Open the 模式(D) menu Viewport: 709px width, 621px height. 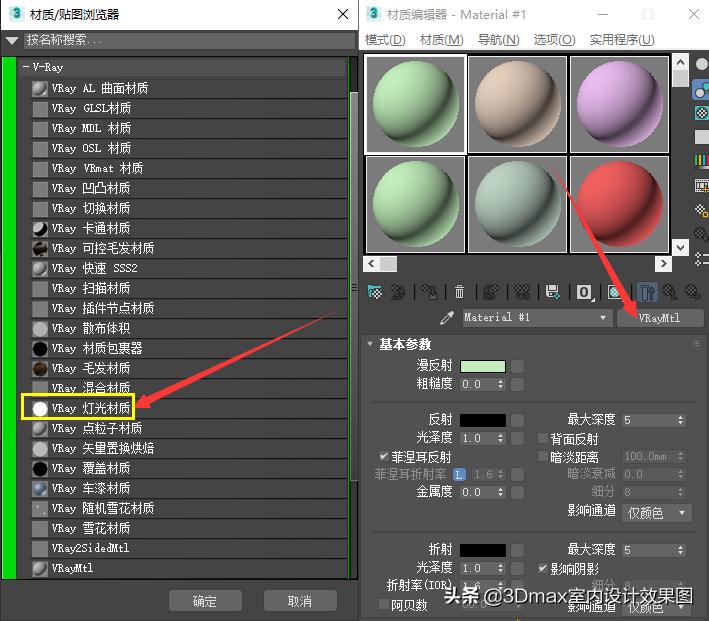click(385, 40)
